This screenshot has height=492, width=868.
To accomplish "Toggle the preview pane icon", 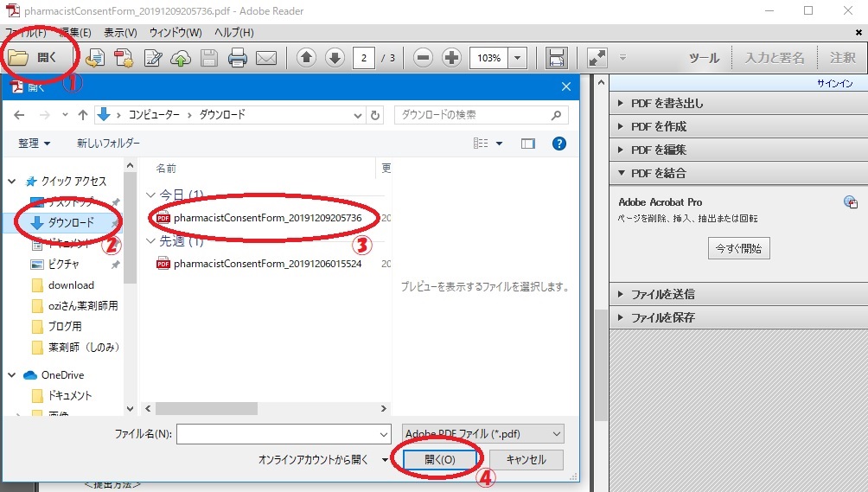I will 528,144.
